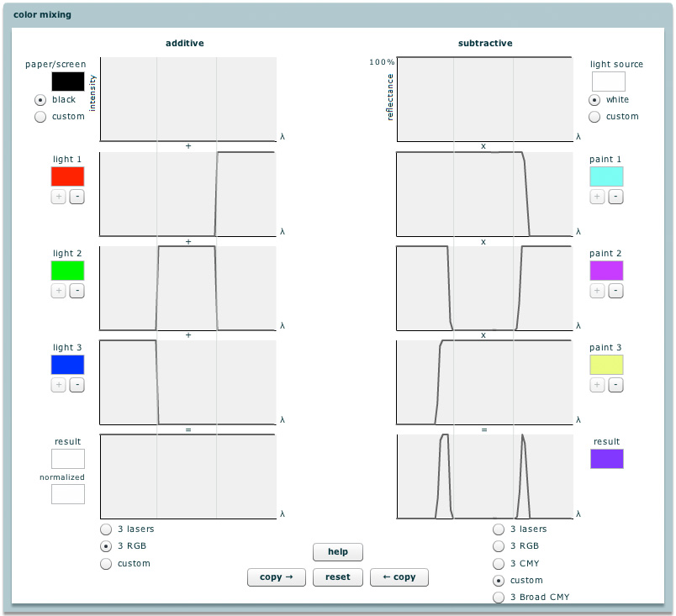Choose the subtractive 3 CMY preset

499,563
